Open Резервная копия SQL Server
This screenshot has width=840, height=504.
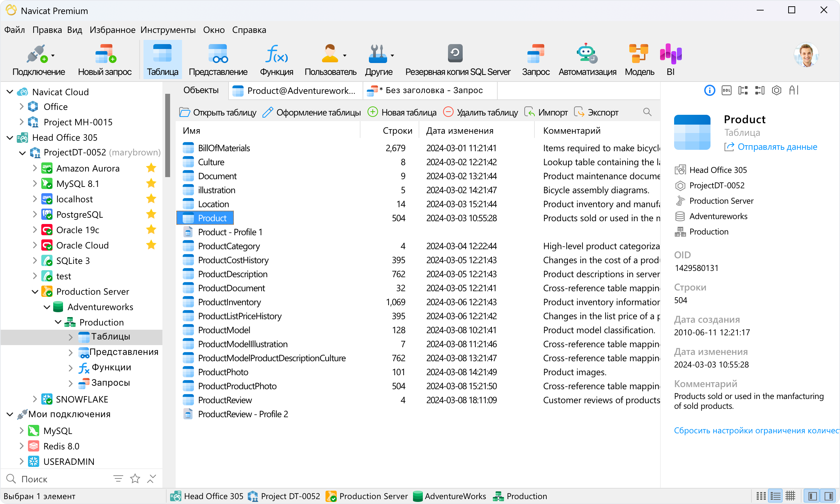coord(457,60)
